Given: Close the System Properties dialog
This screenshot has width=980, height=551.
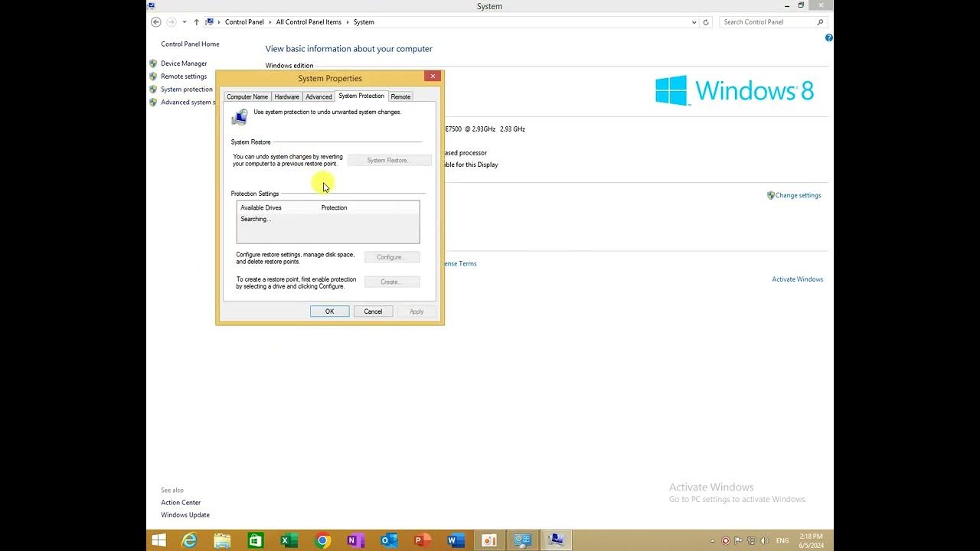Looking at the screenshot, I should [433, 76].
